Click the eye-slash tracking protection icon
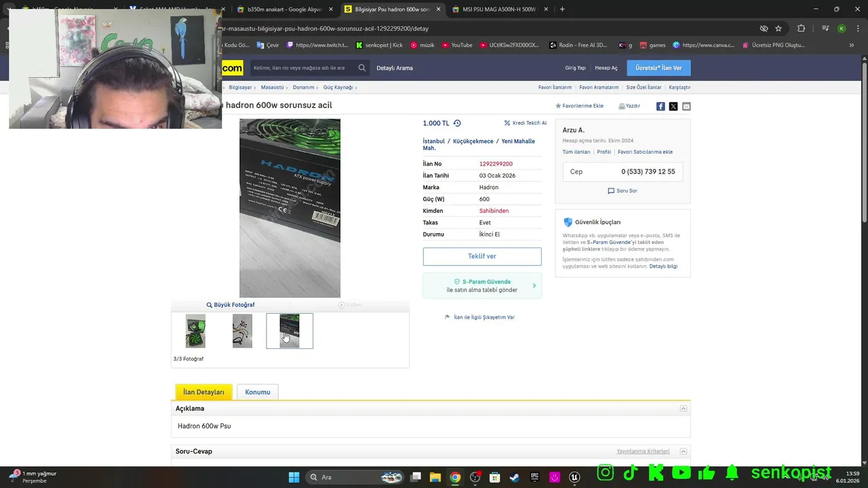This screenshot has height=488, width=868. click(764, 28)
